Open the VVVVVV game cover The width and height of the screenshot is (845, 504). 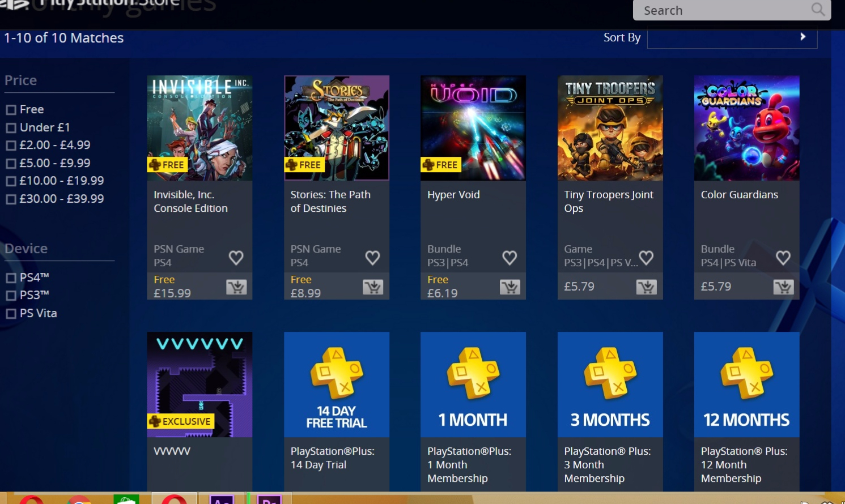click(x=199, y=385)
